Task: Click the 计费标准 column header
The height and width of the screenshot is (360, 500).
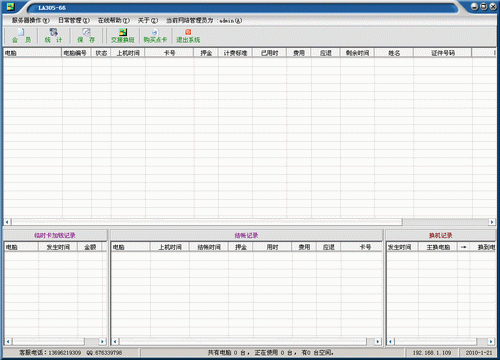Action: coord(235,53)
